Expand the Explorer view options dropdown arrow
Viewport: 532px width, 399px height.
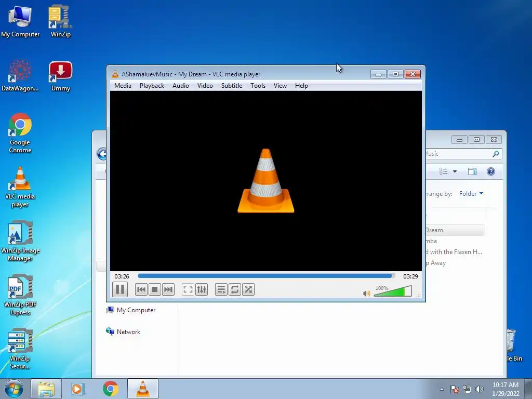(x=455, y=171)
